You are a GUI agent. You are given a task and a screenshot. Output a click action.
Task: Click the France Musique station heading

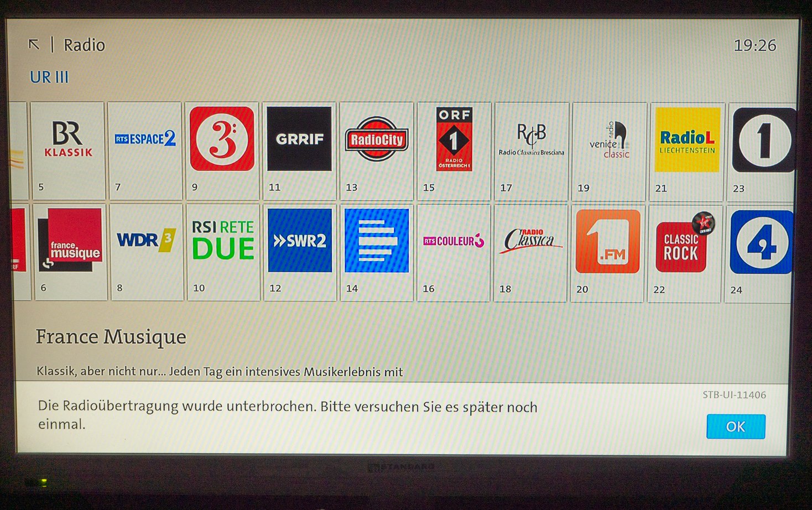click(111, 336)
